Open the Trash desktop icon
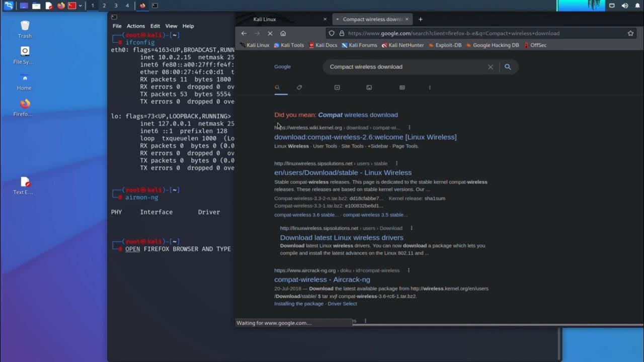 25,29
